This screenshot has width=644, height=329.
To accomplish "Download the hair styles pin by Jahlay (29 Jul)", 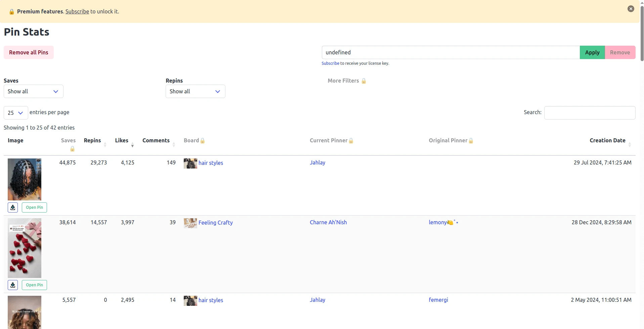I will click(x=13, y=207).
